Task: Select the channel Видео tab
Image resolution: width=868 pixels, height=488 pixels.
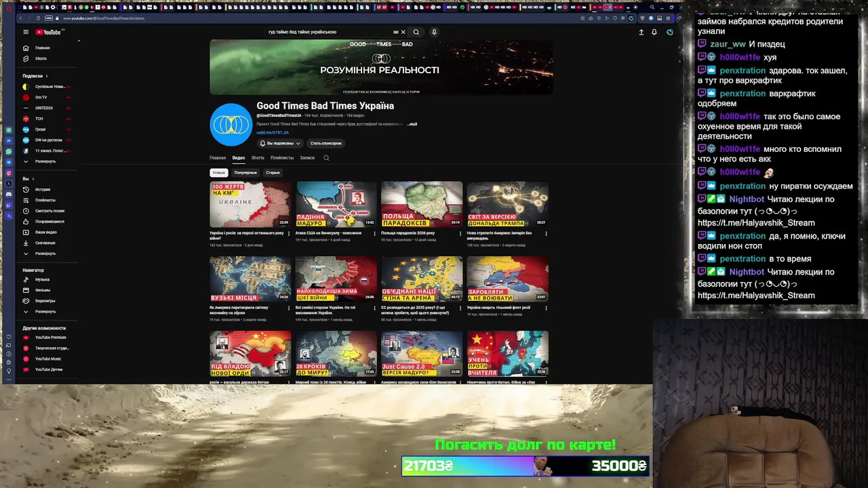Action: (239, 158)
